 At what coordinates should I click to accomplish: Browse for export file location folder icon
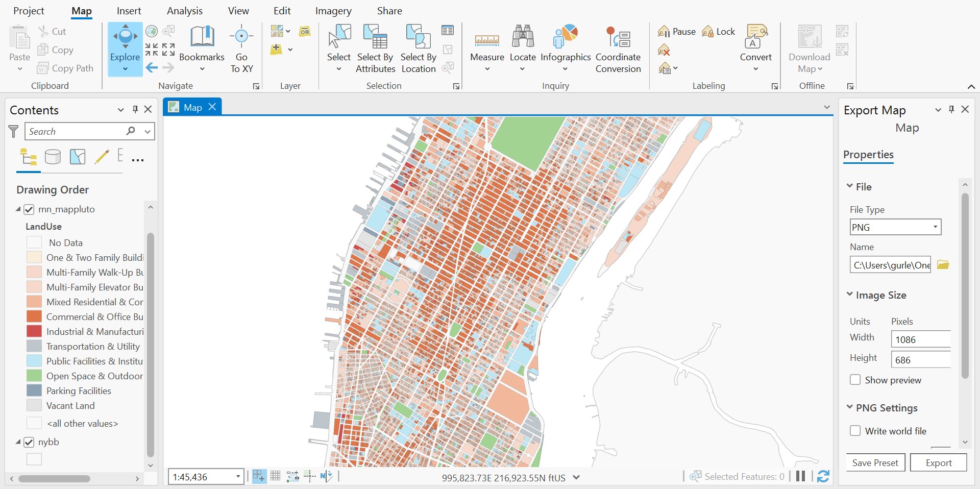[x=943, y=265]
